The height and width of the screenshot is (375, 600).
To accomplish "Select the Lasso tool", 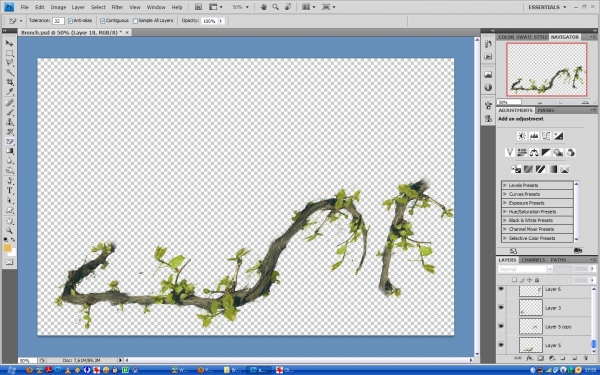I will coord(10,62).
